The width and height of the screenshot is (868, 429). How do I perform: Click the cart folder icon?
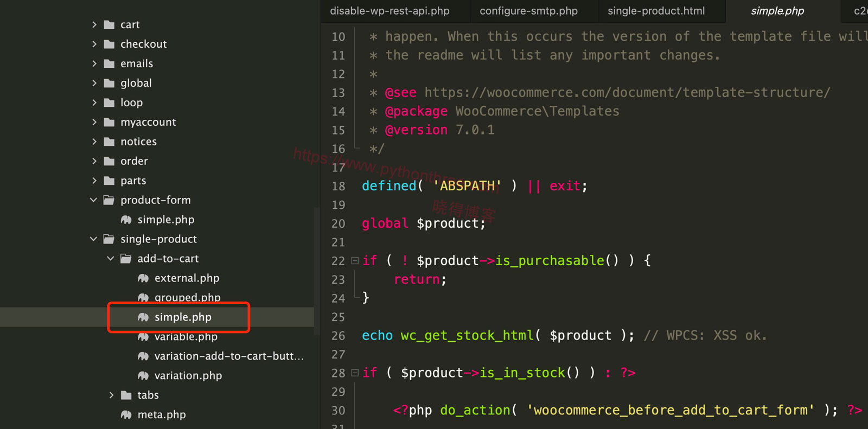109,24
